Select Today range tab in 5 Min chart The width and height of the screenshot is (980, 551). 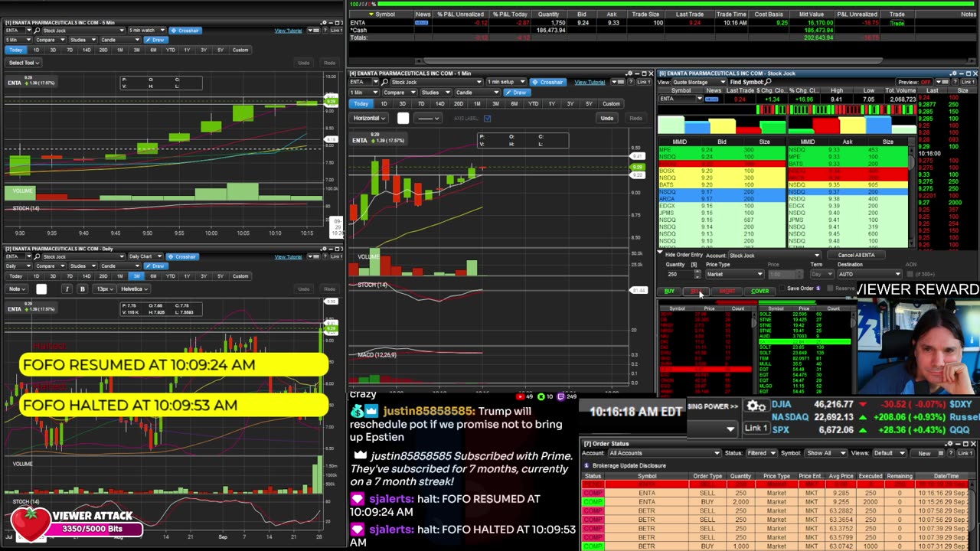tap(15, 50)
